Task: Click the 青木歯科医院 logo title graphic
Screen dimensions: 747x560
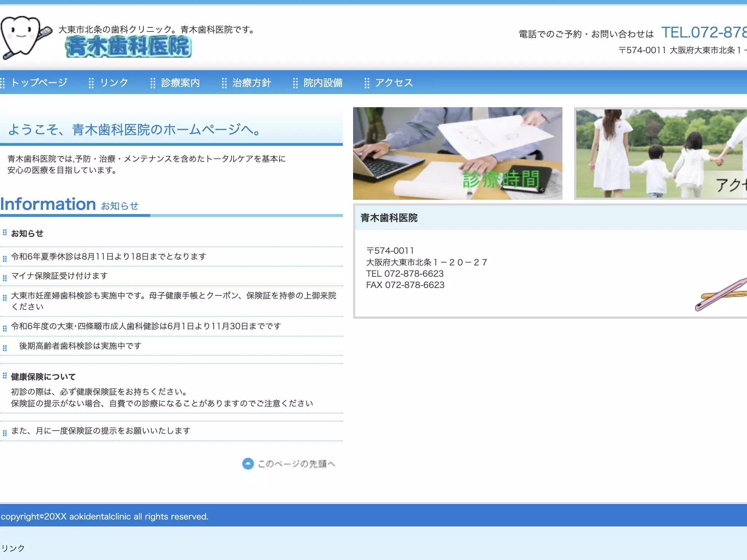Action: pyautogui.click(x=128, y=46)
